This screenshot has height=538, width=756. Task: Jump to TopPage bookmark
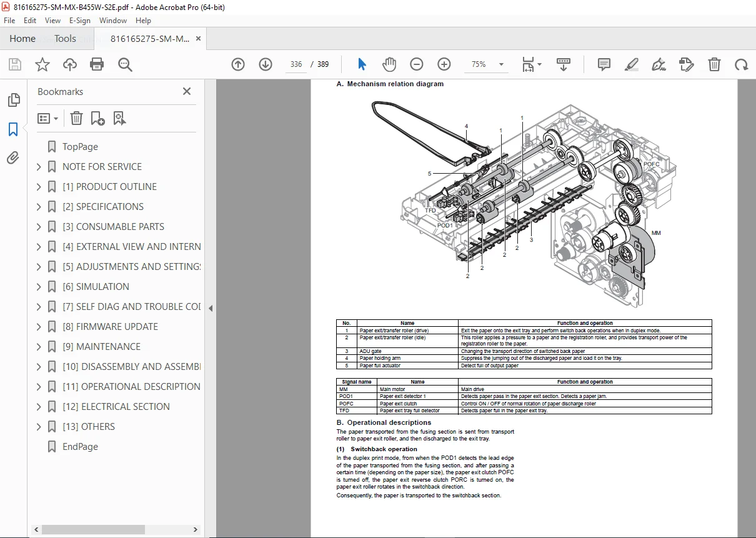[80, 147]
